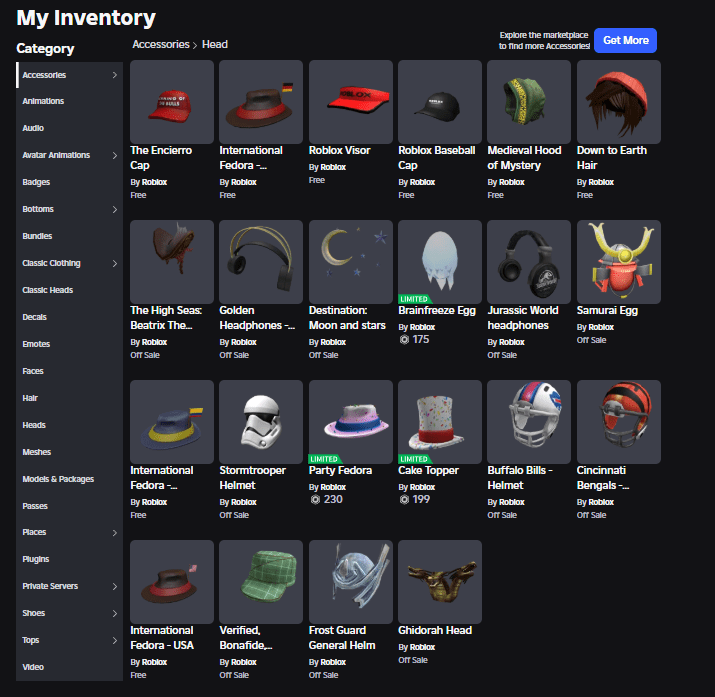Open Roblox Visor title link
The image size is (715, 697).
(339, 150)
